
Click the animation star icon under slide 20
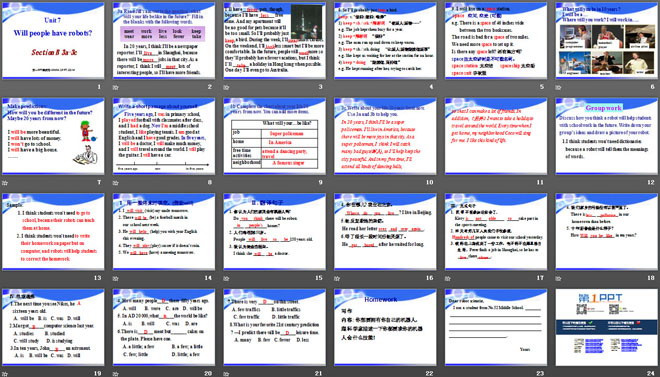pos(116,373)
